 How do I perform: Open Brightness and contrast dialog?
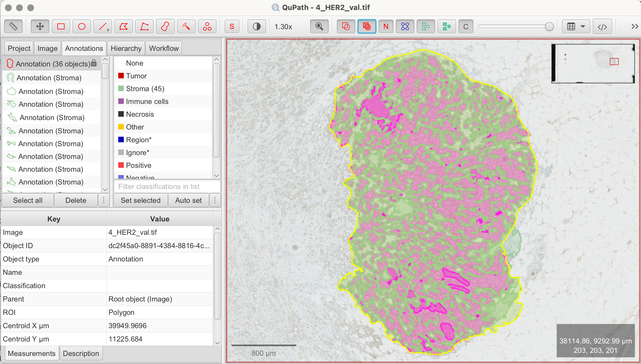coord(257,27)
